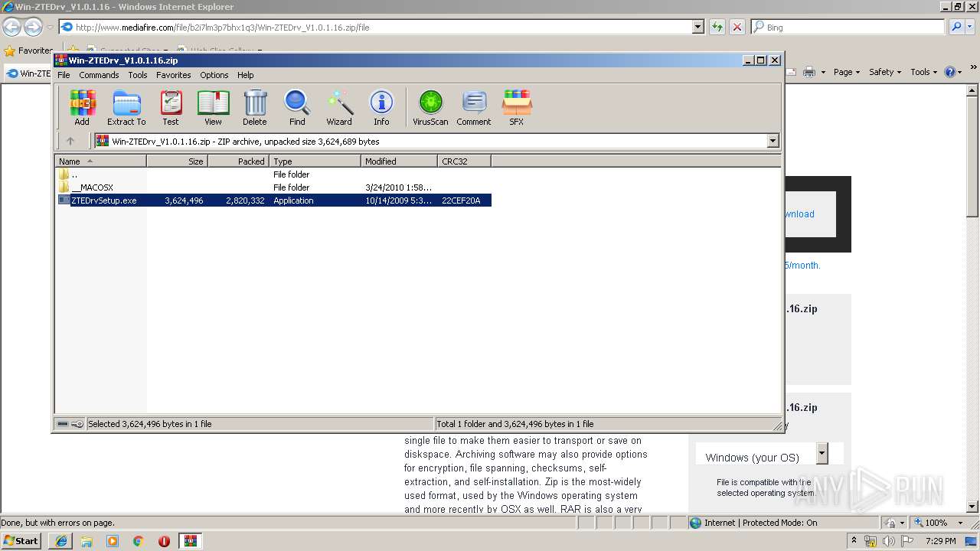
Task: Open the Windows (your OS) selector dropdown
Action: 822,453
